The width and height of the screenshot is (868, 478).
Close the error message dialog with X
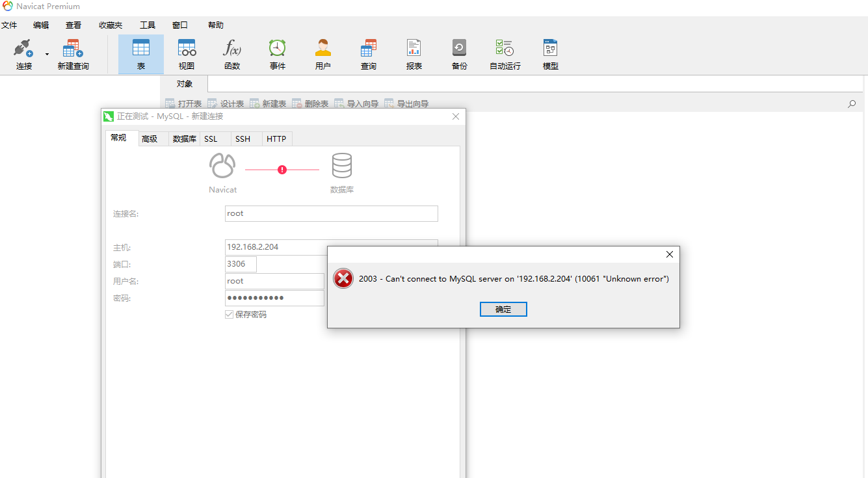tap(670, 254)
